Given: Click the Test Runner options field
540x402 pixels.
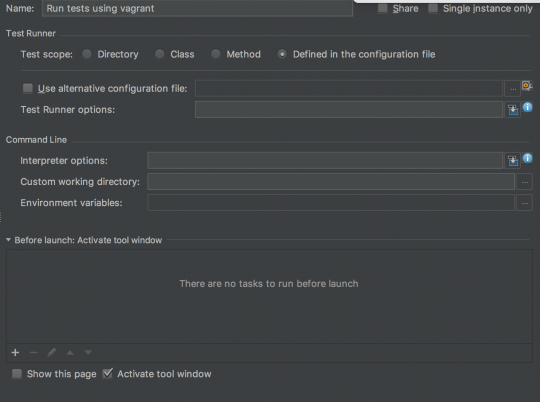Looking at the screenshot, I should coord(349,110).
